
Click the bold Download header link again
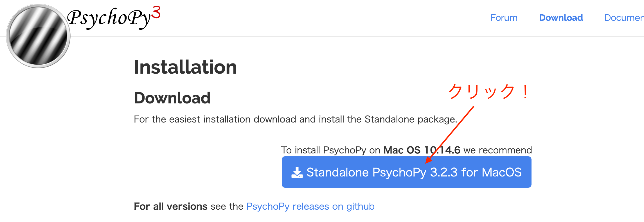561,18
